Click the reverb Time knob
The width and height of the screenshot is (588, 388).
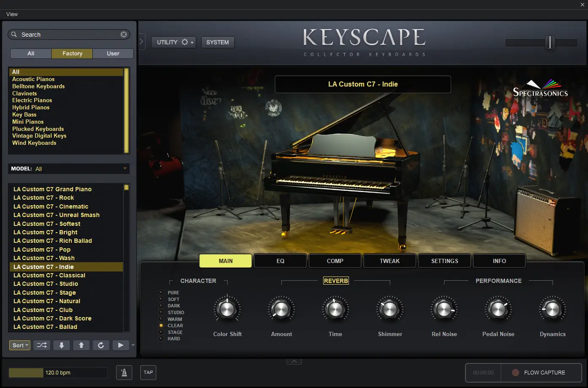pyautogui.click(x=335, y=309)
